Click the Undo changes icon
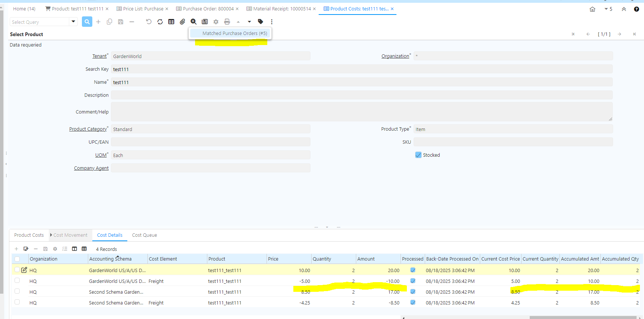The image size is (644, 319). pyautogui.click(x=149, y=22)
